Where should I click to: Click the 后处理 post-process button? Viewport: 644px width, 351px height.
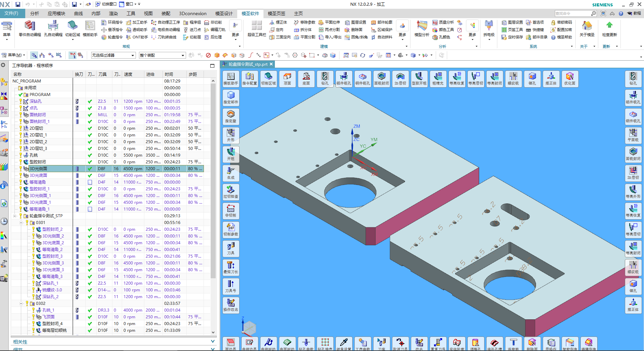click(213, 37)
